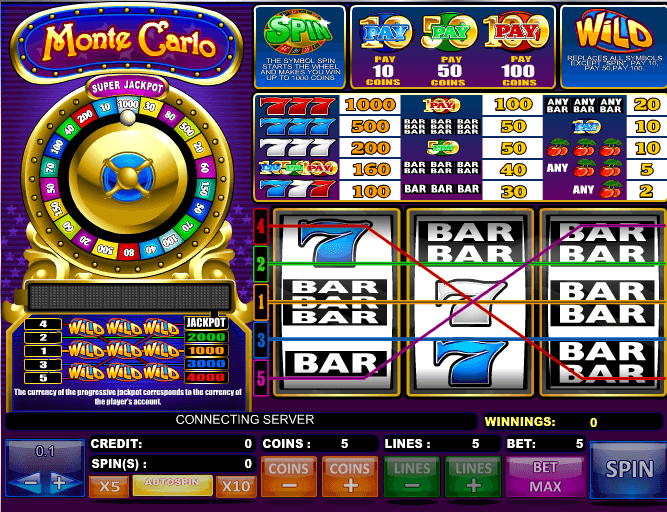
Task: Click the big blue SPIN button
Action: coord(628,470)
